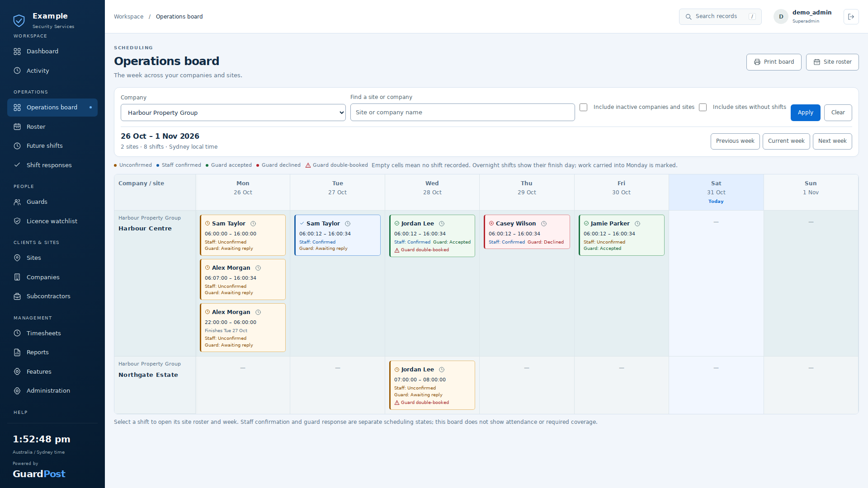Open Timesheets under Management
This screenshot has width=868, height=488.
point(52,333)
